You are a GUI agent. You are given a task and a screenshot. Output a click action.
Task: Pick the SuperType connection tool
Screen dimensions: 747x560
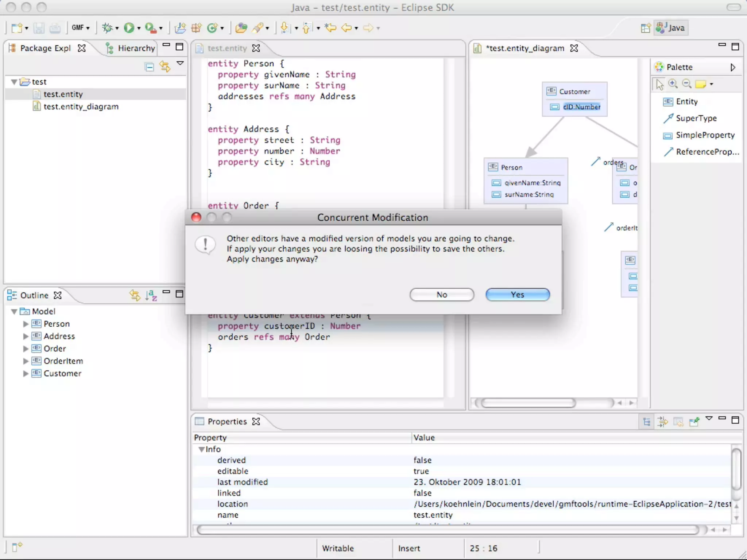coord(696,118)
